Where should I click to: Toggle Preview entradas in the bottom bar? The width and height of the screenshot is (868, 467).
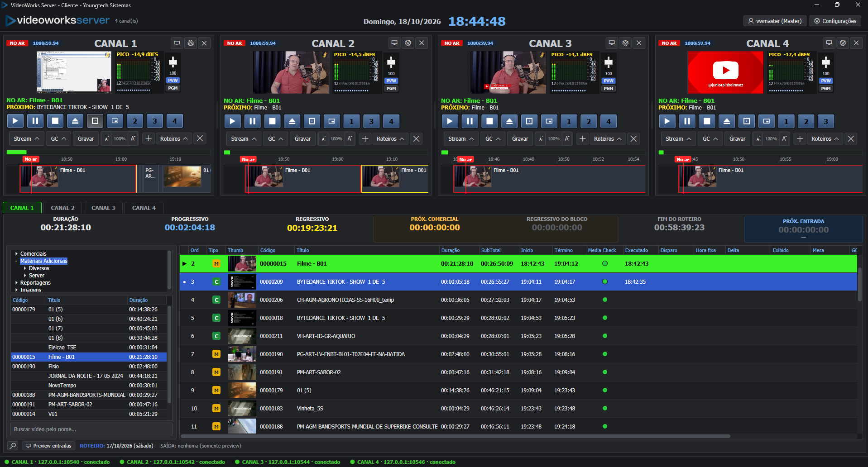pyautogui.click(x=48, y=446)
